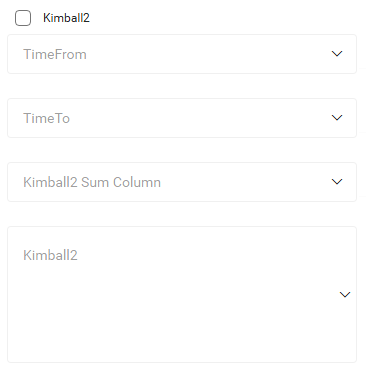Click the Kimball2 Sum Column chevron arrow
Image resolution: width=366 pixels, height=371 pixels.
click(x=337, y=182)
